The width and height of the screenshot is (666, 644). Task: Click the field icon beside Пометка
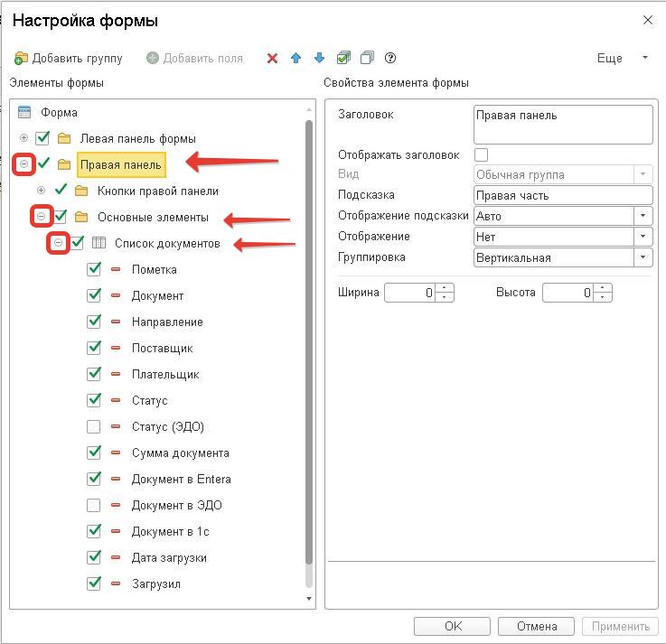116,269
